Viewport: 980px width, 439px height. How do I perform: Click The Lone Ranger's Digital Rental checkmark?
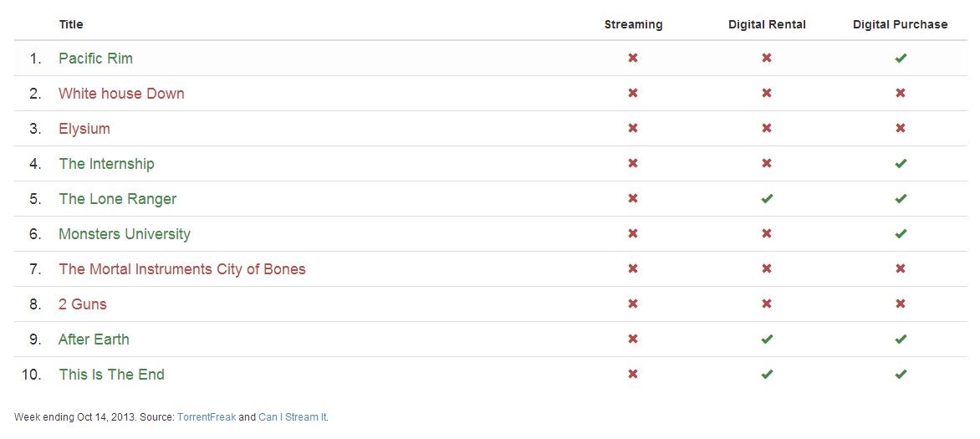pyautogui.click(x=767, y=199)
